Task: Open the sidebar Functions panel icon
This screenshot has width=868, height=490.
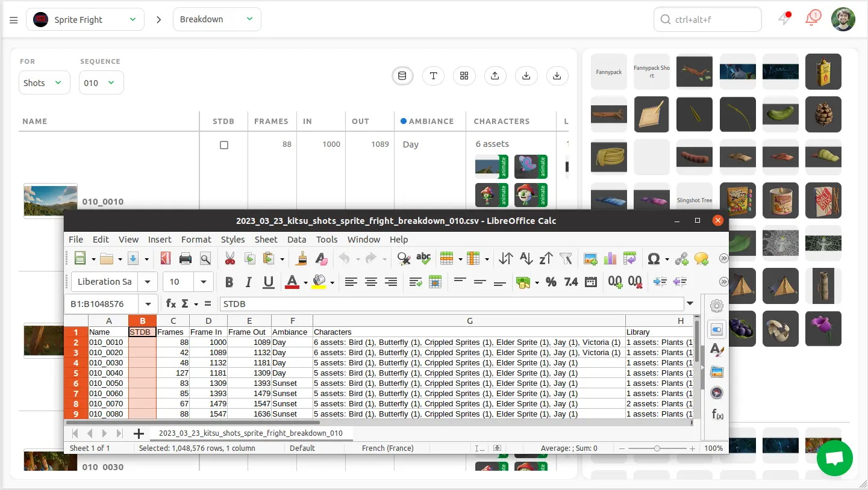Action: [717, 414]
